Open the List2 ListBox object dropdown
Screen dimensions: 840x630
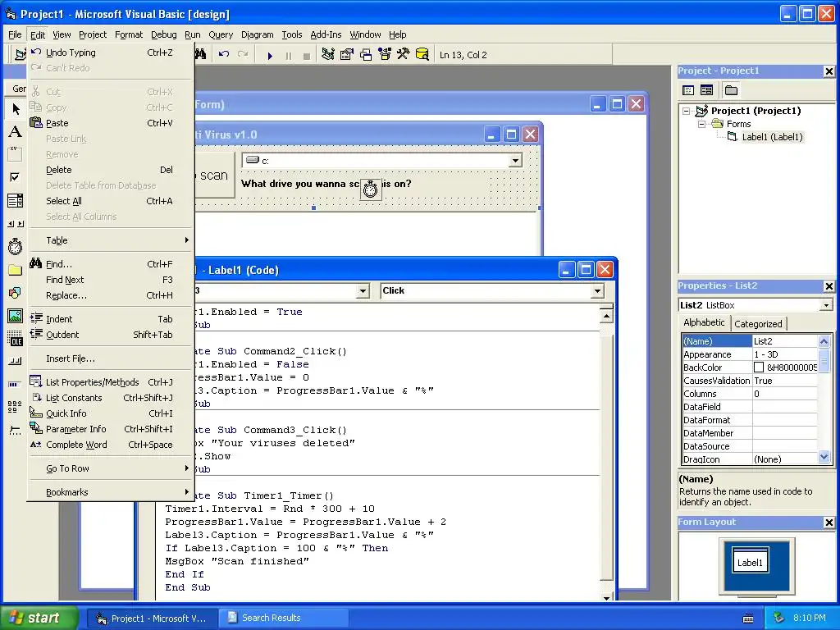[x=826, y=305]
